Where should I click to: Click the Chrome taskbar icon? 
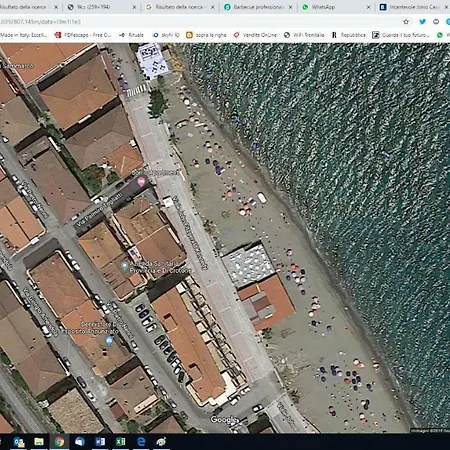[x=59, y=442]
